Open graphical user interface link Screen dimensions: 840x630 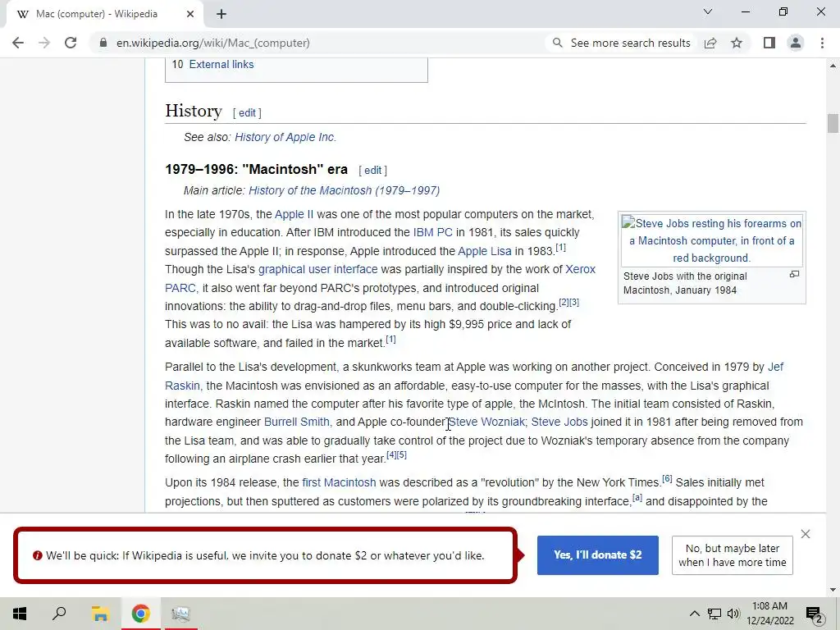pos(317,269)
